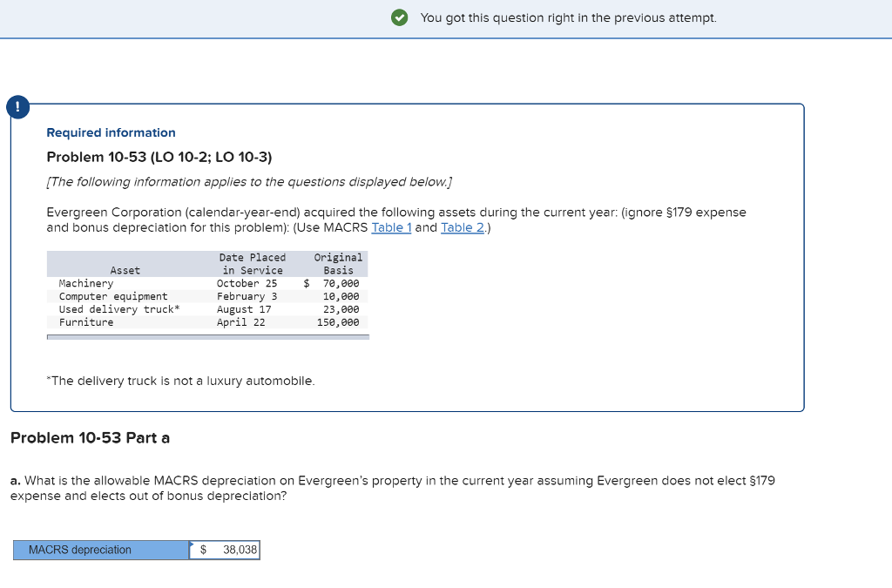Click the February 3 date cell
The height and width of the screenshot is (588, 892).
[x=247, y=296]
